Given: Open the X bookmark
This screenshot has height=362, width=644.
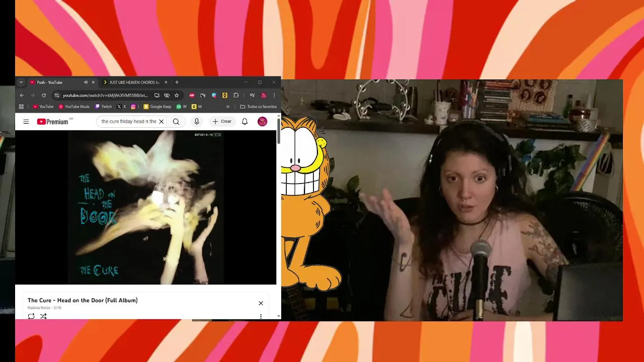Looking at the screenshot, I should coord(121,107).
